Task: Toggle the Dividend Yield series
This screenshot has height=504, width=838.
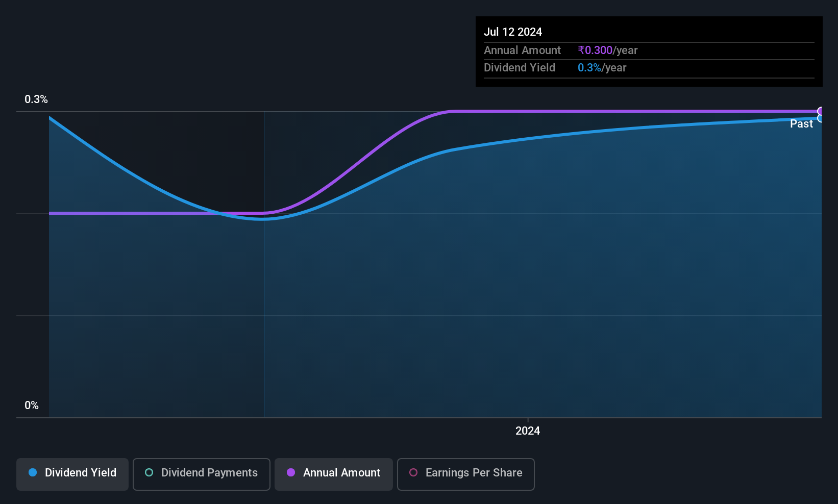Action: [72, 474]
